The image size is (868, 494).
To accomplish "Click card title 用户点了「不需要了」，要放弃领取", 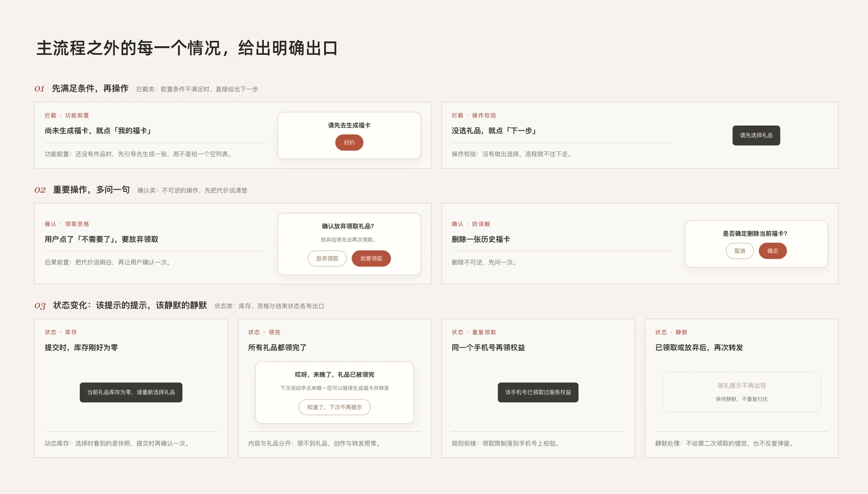I will click(x=101, y=239).
